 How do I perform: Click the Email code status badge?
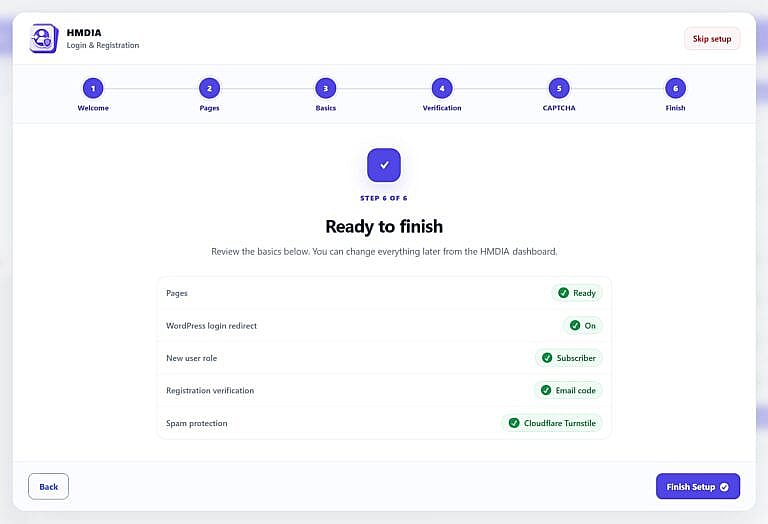click(x=568, y=390)
